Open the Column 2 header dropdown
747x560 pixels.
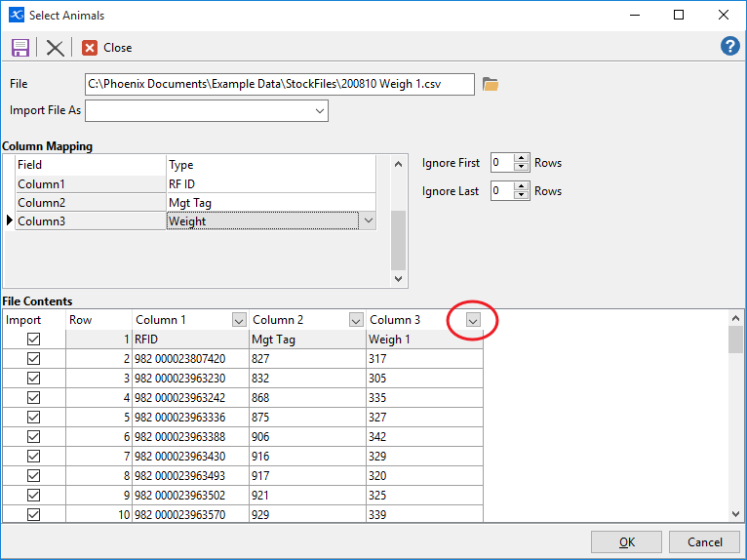356,320
